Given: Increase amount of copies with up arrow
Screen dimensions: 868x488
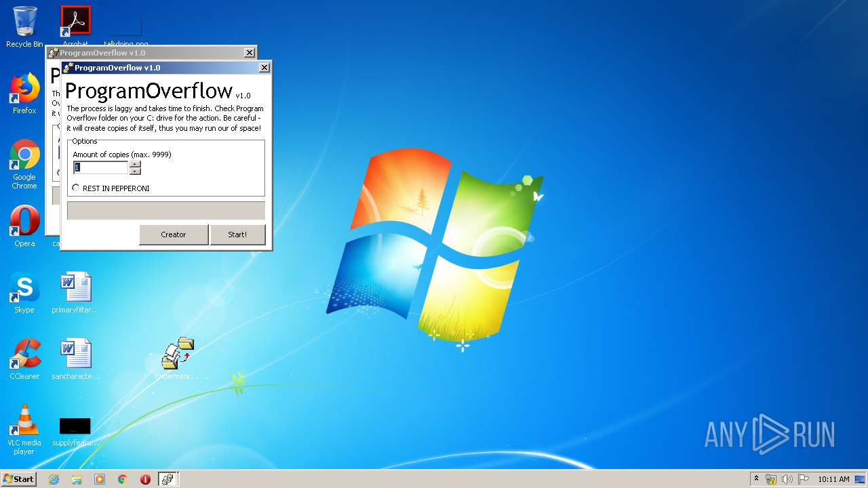Looking at the screenshot, I should (135, 164).
